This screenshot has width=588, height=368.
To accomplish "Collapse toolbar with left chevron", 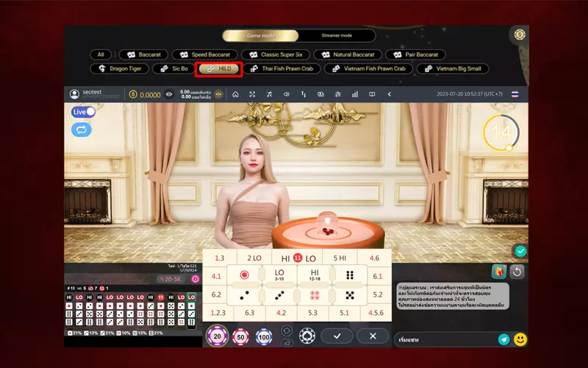I will coord(389,94).
